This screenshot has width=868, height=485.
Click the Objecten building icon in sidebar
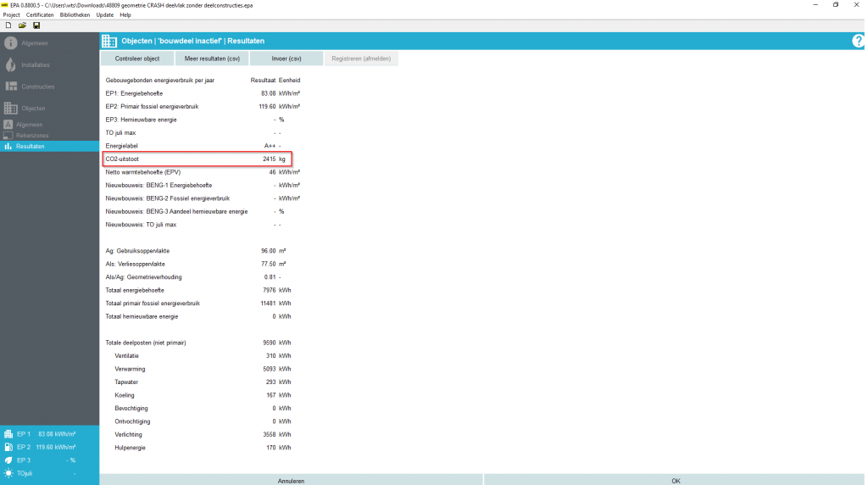[x=10, y=108]
